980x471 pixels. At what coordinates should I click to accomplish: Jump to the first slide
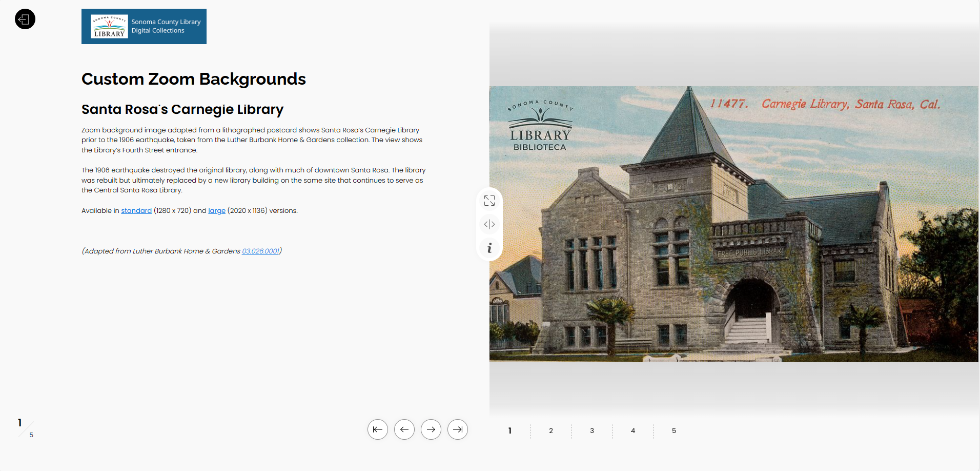(378, 429)
